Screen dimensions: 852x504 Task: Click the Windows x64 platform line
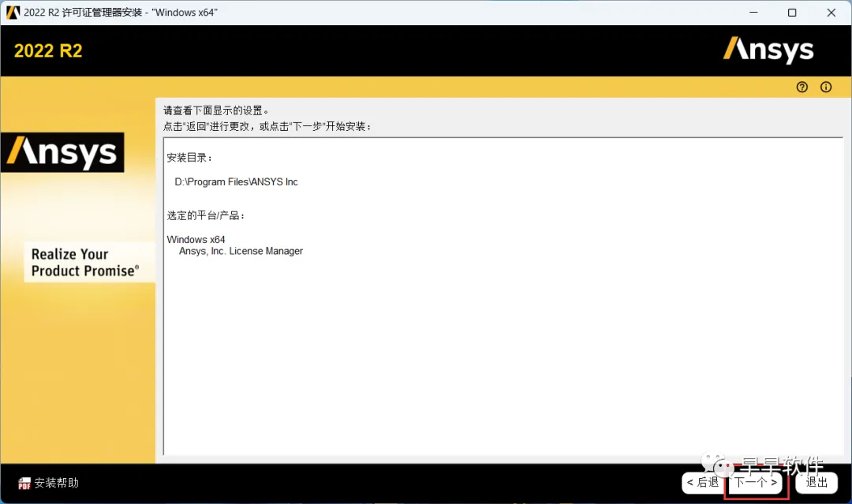click(196, 240)
